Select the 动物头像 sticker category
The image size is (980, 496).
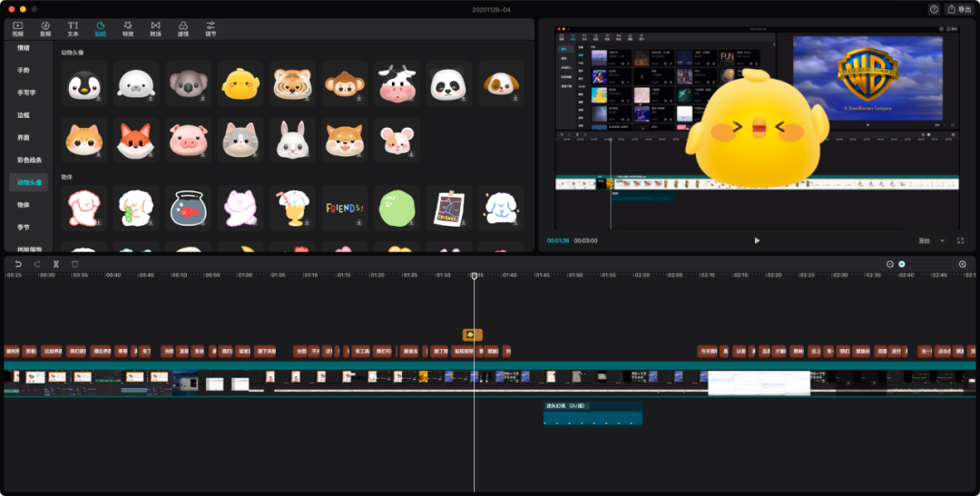[x=29, y=182]
